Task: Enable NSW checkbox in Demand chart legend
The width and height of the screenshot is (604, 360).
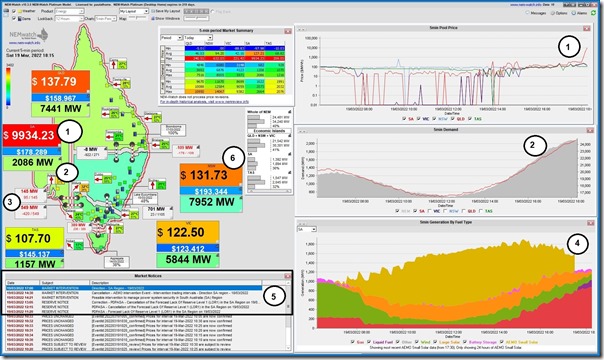Action: click(x=445, y=211)
